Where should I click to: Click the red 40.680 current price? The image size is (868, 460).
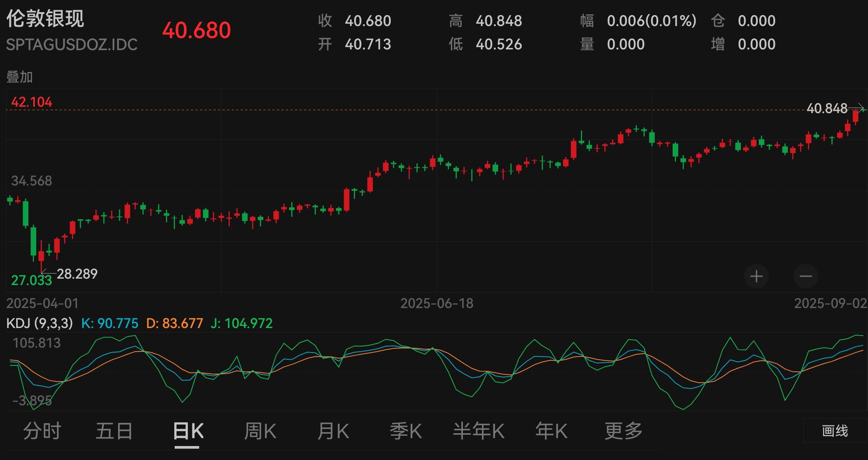(197, 30)
